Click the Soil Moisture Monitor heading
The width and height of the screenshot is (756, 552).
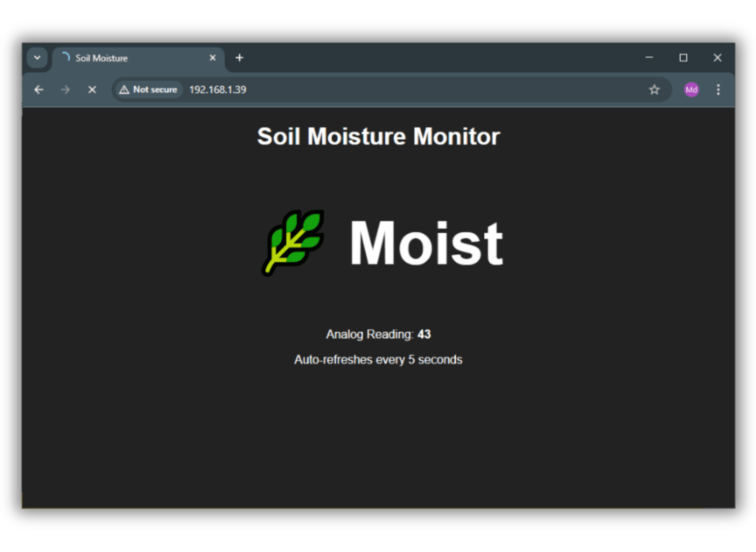pyautogui.click(x=378, y=136)
